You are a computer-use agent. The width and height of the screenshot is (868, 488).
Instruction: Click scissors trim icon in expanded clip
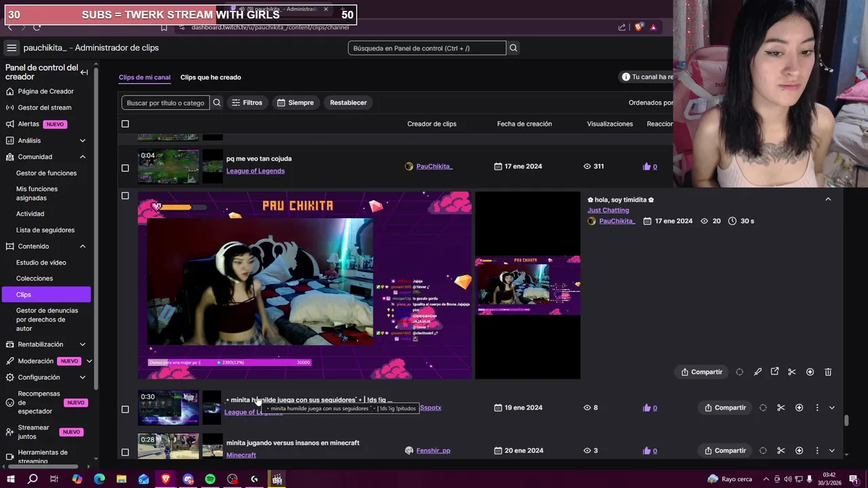tap(791, 372)
